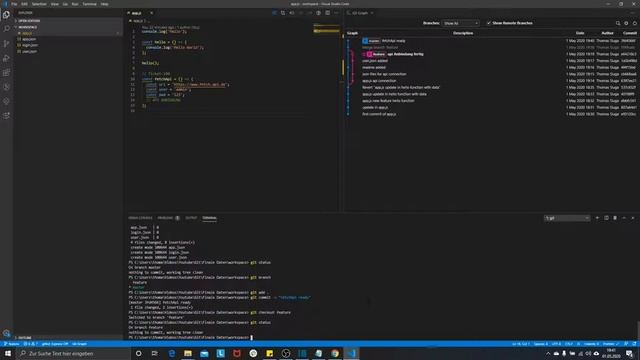
Task: Open the Mail app from taskbar
Action: tap(204, 353)
